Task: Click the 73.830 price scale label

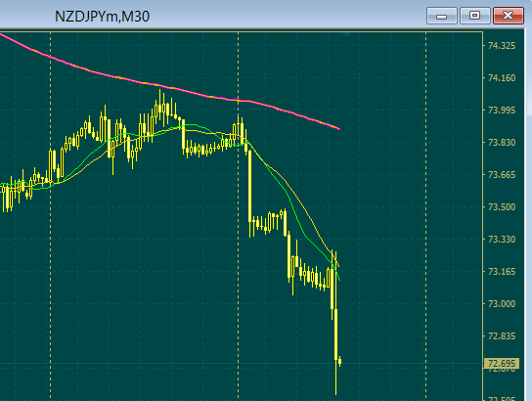Action: [502, 143]
